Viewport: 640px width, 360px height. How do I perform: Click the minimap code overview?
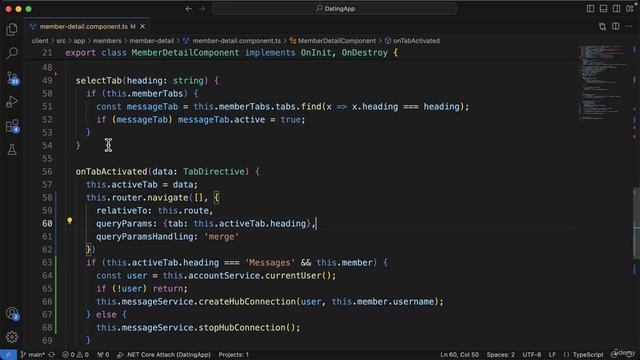[x=603, y=82]
